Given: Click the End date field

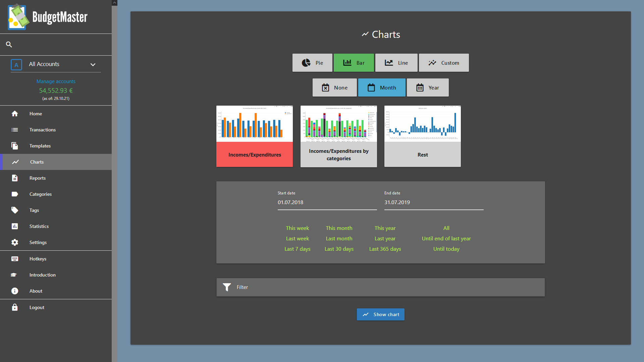Looking at the screenshot, I should (x=434, y=202).
